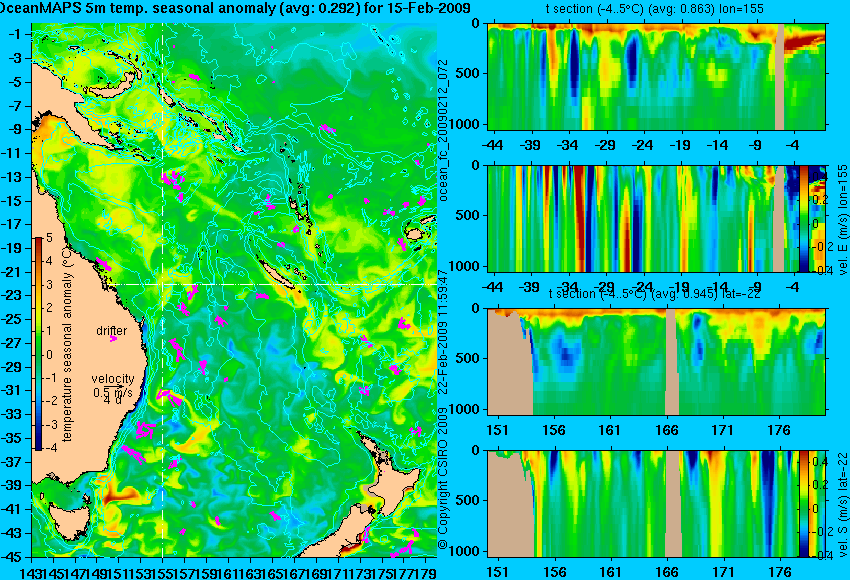Click the '0.2' tick on the vel. E colorbar
850x580 pixels.
coord(820,199)
